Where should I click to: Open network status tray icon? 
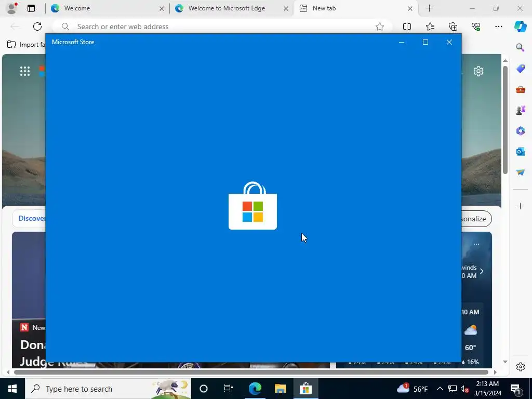[x=453, y=389]
